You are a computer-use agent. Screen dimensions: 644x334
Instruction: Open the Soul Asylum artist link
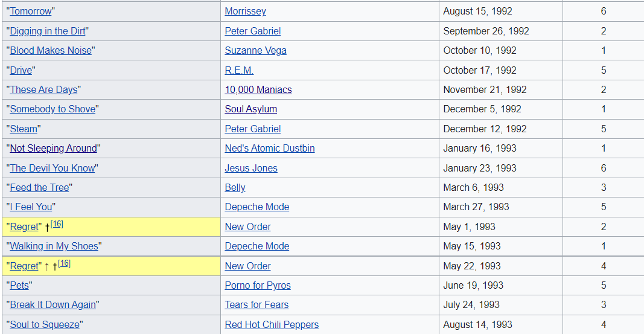point(251,109)
